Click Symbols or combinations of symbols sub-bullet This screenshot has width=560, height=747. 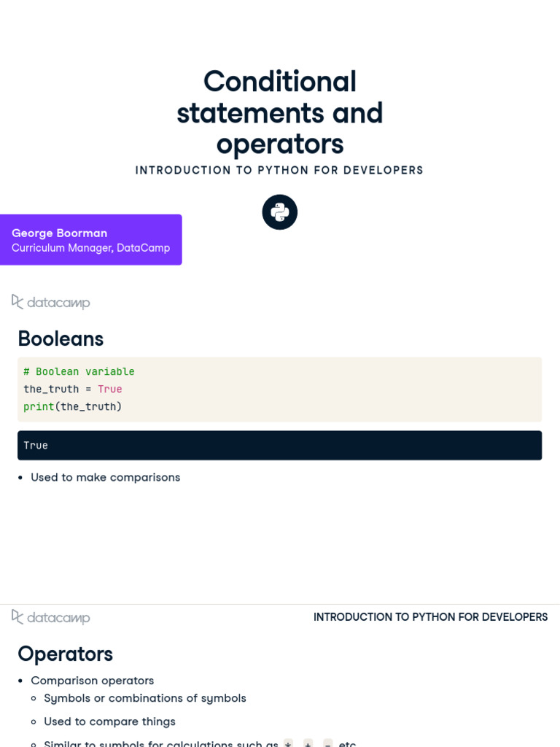pos(145,698)
